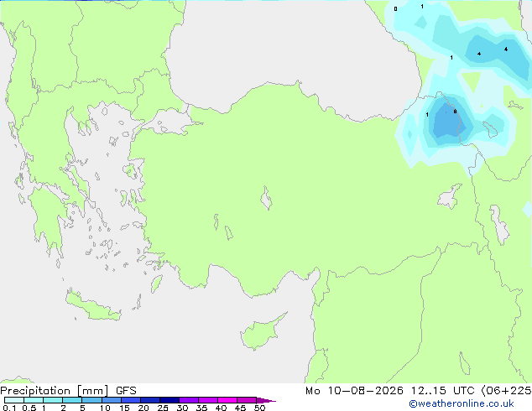Click the legend value label 50
The height and width of the screenshot is (411, 532).
pyautogui.click(x=259, y=408)
